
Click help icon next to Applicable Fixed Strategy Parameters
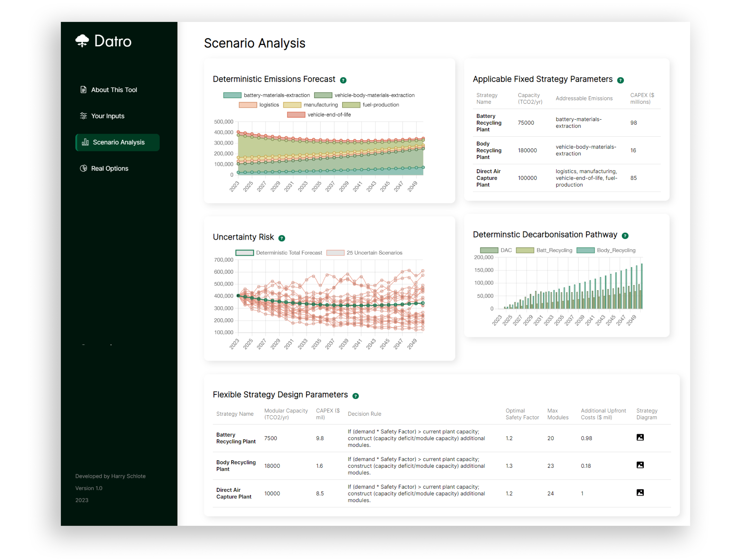tap(620, 80)
